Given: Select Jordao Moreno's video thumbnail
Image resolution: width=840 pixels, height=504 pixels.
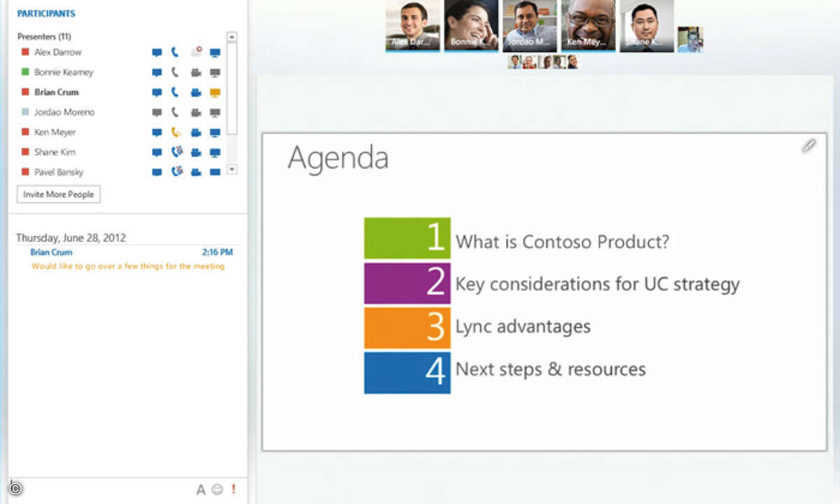Looking at the screenshot, I should (530, 26).
